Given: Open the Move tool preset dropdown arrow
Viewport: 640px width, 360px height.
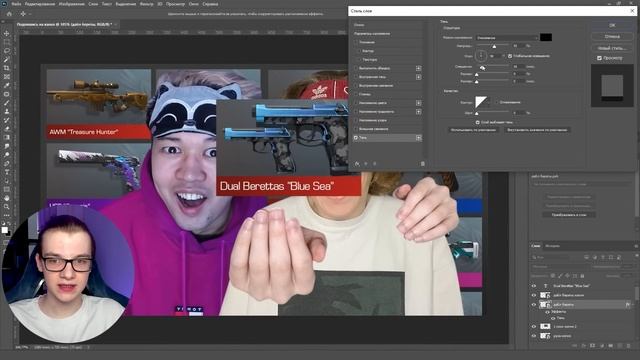Looking at the screenshot, I should (x=29, y=14).
